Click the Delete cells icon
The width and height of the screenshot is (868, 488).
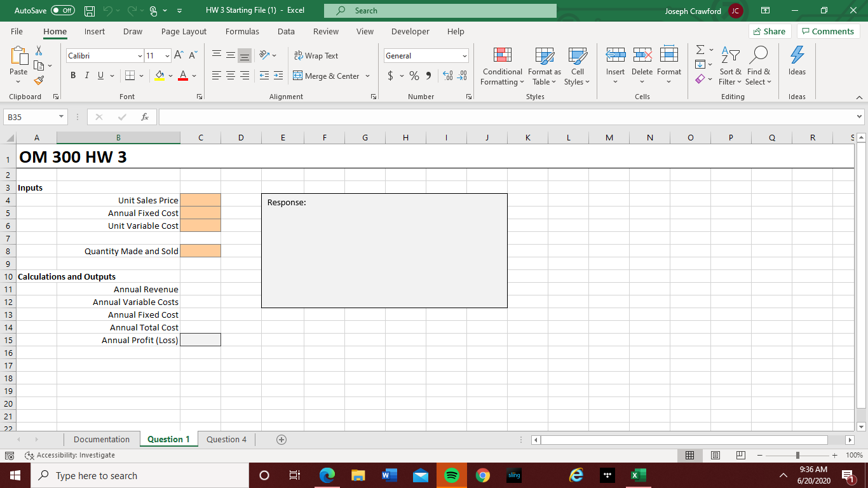pos(642,55)
